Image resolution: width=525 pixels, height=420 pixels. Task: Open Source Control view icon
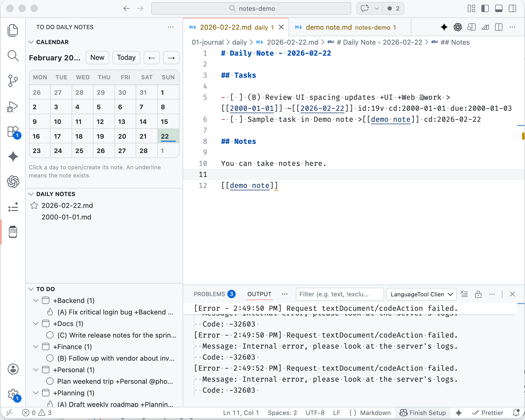tap(13, 81)
